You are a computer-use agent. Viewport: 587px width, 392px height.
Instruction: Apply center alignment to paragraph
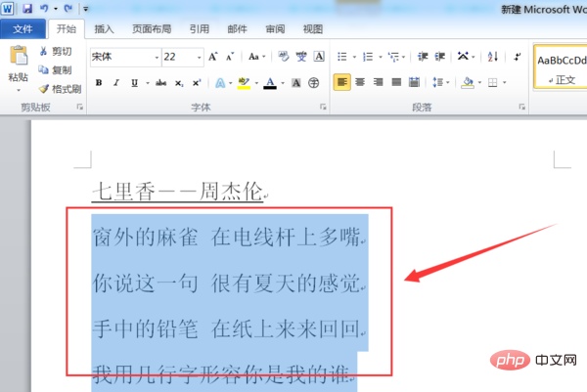pos(359,82)
